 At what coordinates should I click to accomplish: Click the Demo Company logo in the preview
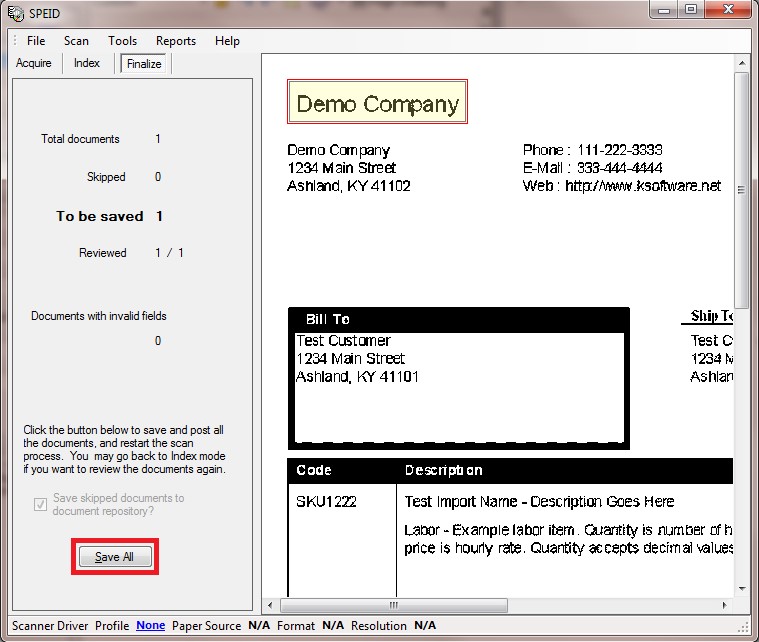(377, 103)
